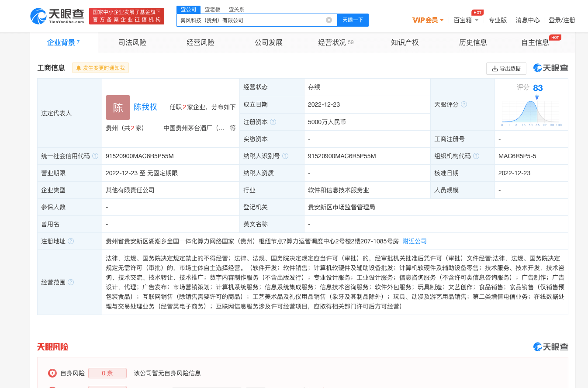Image resolution: width=588 pixels, height=388 pixels.
Task: Click the help icon next to 天眼评分
Action: click(464, 104)
